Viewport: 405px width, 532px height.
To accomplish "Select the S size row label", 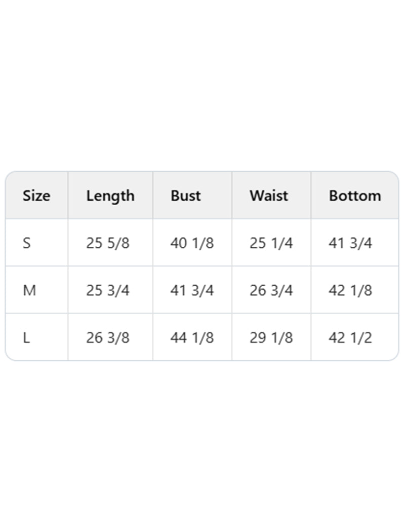I will 27,243.
